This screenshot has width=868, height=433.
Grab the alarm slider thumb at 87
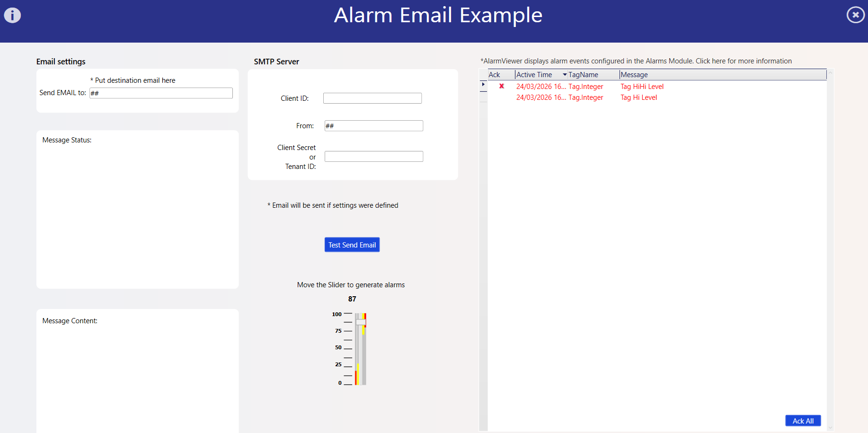pos(361,322)
